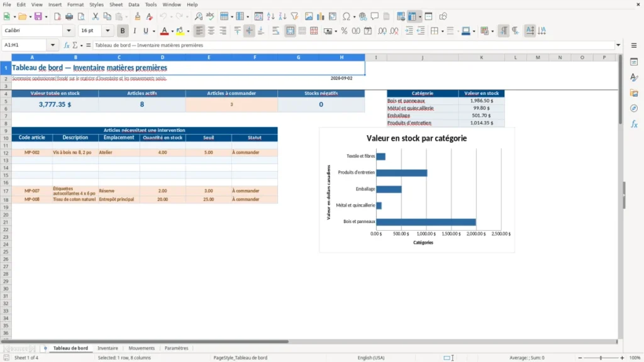Toggle underline formatting

(x=145, y=31)
